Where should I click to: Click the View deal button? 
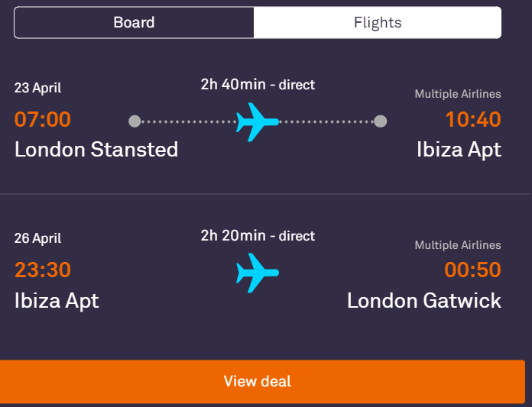(262, 382)
